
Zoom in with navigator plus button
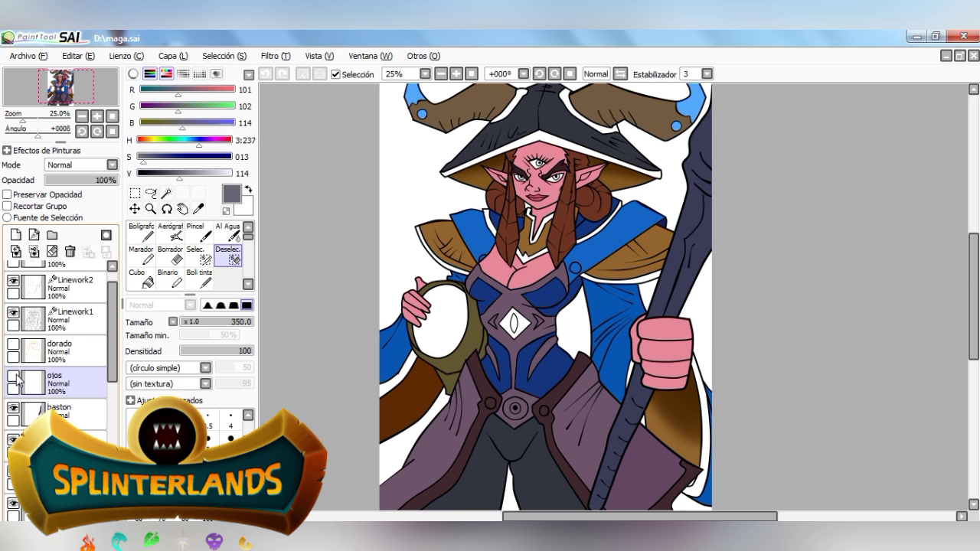point(97,116)
